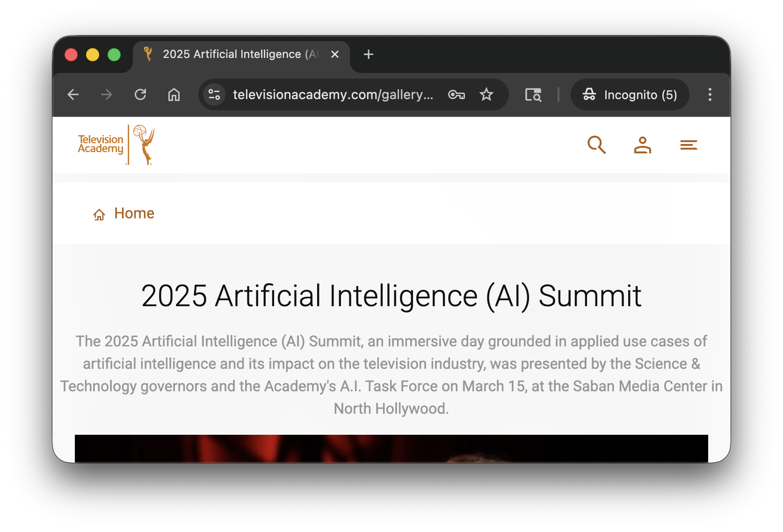This screenshot has width=783, height=532.
Task: Click the Incognito (5) indicator
Action: [630, 94]
